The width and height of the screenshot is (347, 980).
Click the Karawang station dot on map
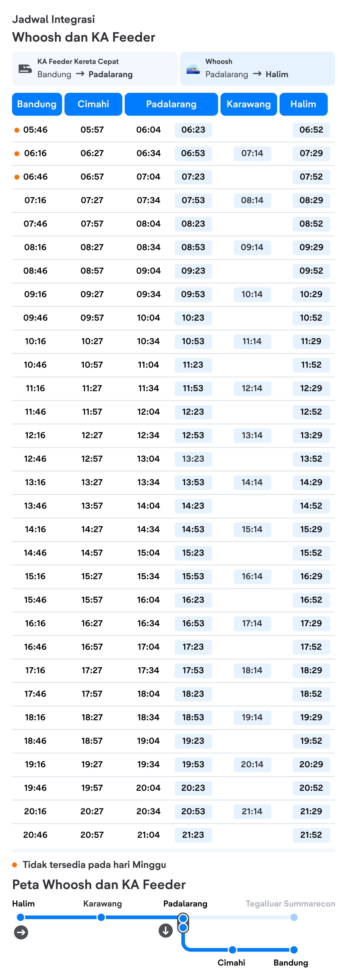tap(101, 917)
